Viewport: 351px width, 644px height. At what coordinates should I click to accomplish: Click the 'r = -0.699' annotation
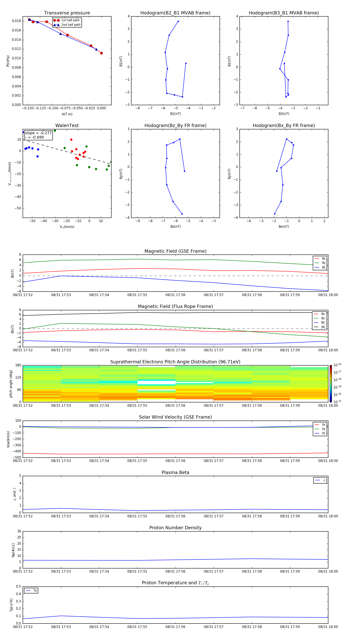pos(35,137)
